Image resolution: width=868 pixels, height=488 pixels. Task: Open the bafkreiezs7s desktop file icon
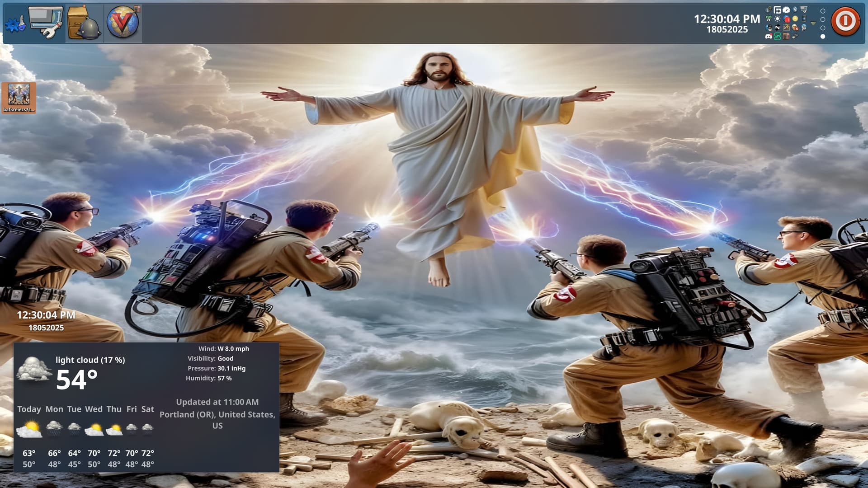pyautogui.click(x=19, y=98)
